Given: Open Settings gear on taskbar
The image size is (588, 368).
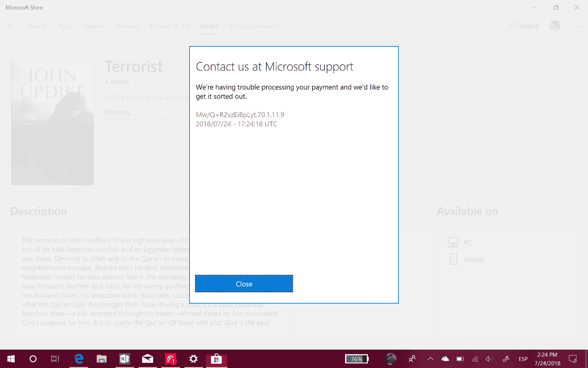Looking at the screenshot, I should point(193,359).
